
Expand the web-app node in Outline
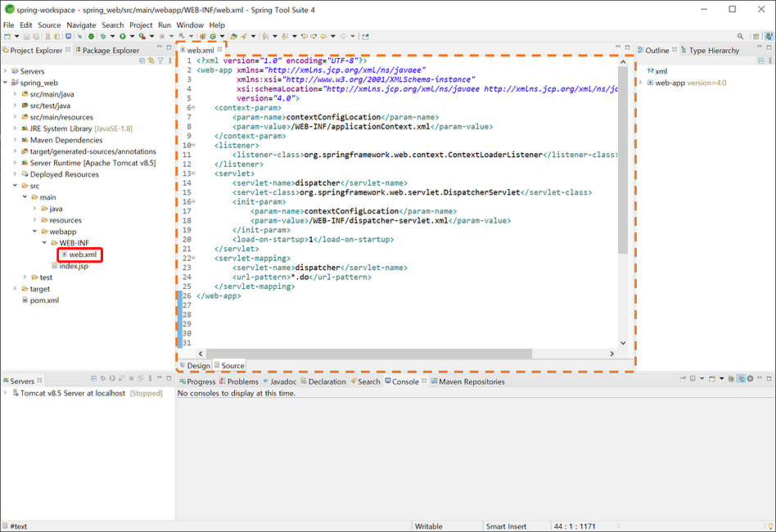click(641, 83)
